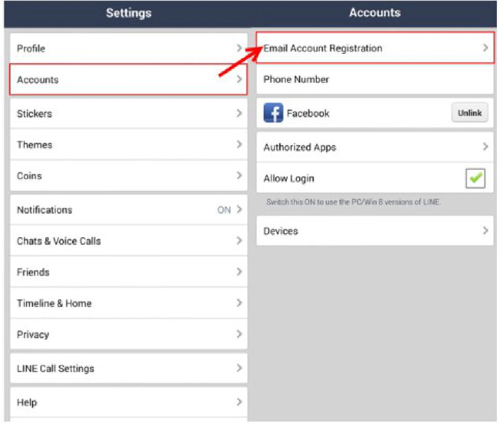Open the Friends settings
Screen dimensions: 504x428
point(128,272)
